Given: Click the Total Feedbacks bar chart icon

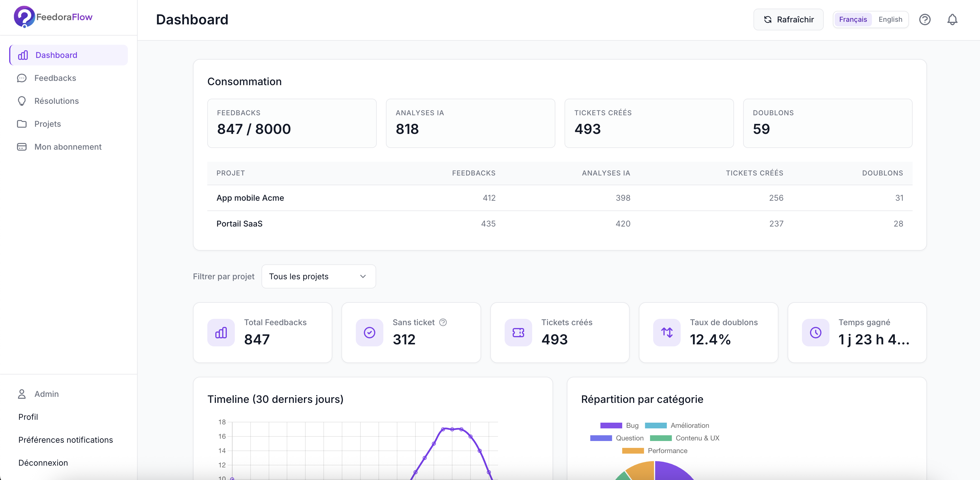Looking at the screenshot, I should 221,332.
